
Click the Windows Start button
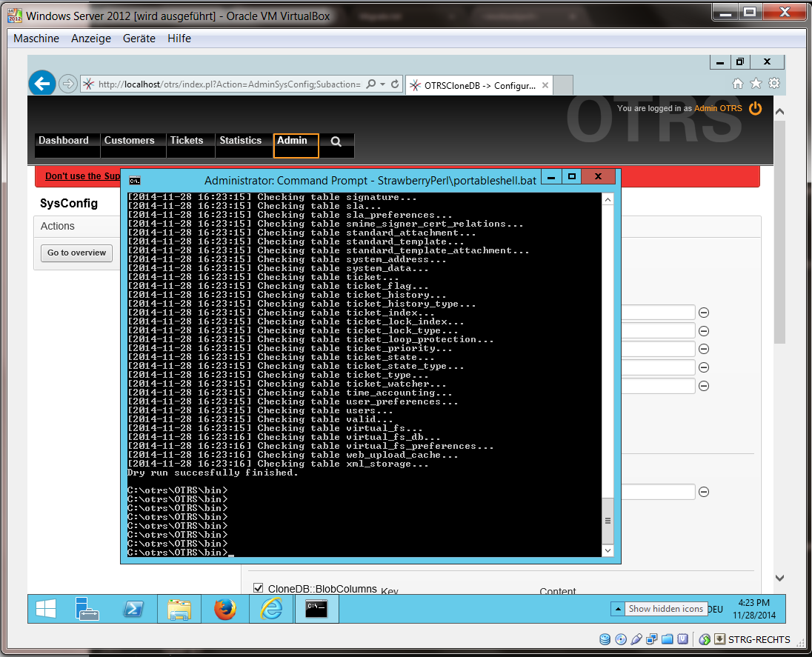click(44, 609)
